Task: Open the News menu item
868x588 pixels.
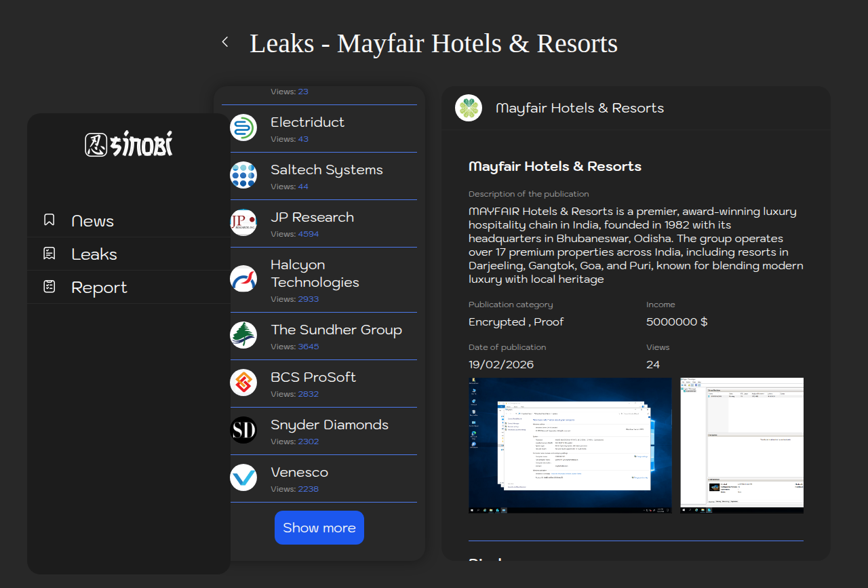Action: (x=92, y=221)
